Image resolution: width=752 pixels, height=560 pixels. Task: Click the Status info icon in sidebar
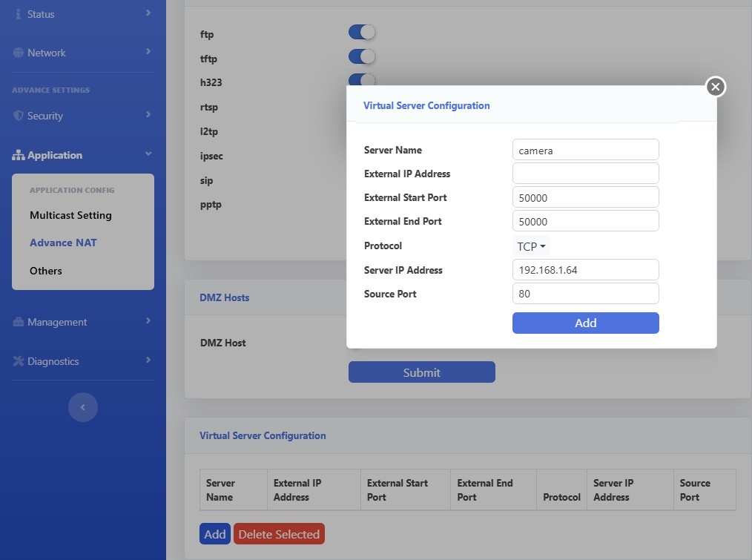tap(19, 14)
